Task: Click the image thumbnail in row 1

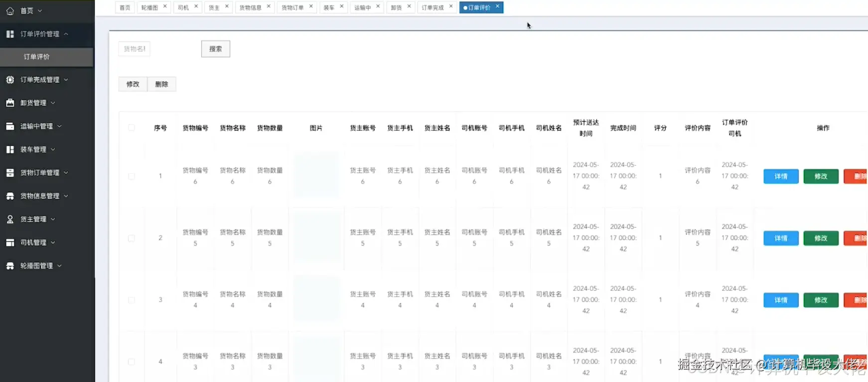Action: point(316,176)
